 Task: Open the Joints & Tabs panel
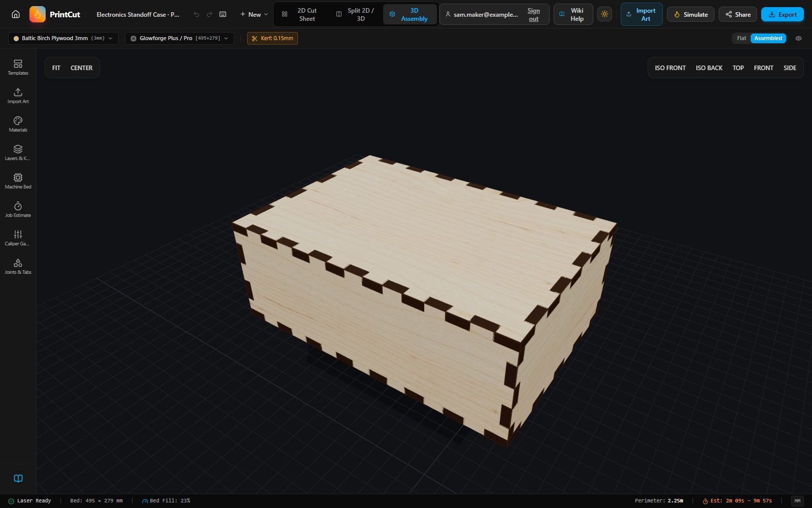click(x=18, y=266)
